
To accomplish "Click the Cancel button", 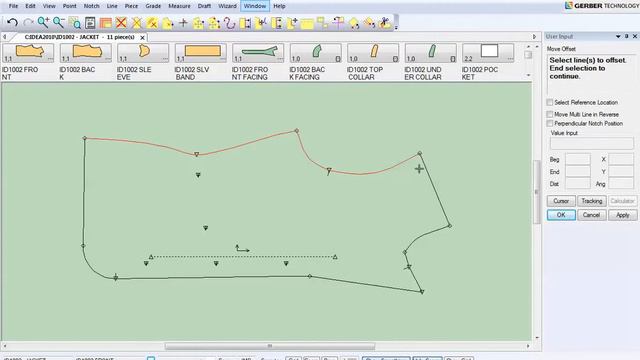I will coord(591,215).
